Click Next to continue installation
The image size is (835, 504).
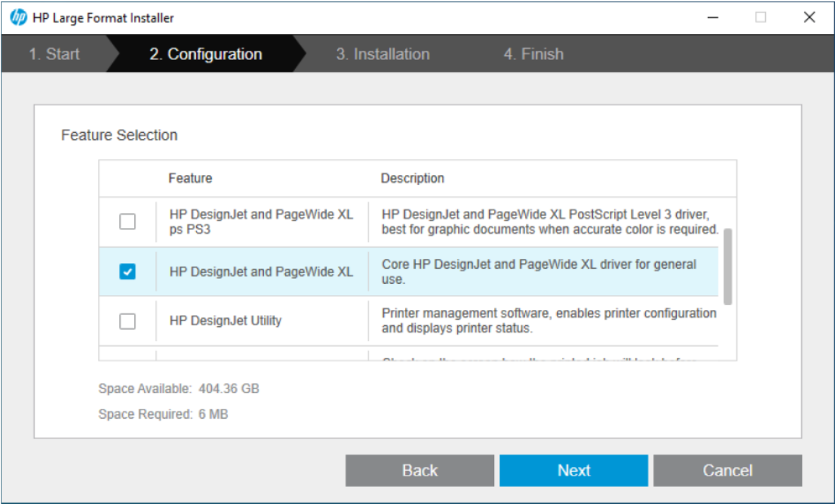pyautogui.click(x=573, y=470)
